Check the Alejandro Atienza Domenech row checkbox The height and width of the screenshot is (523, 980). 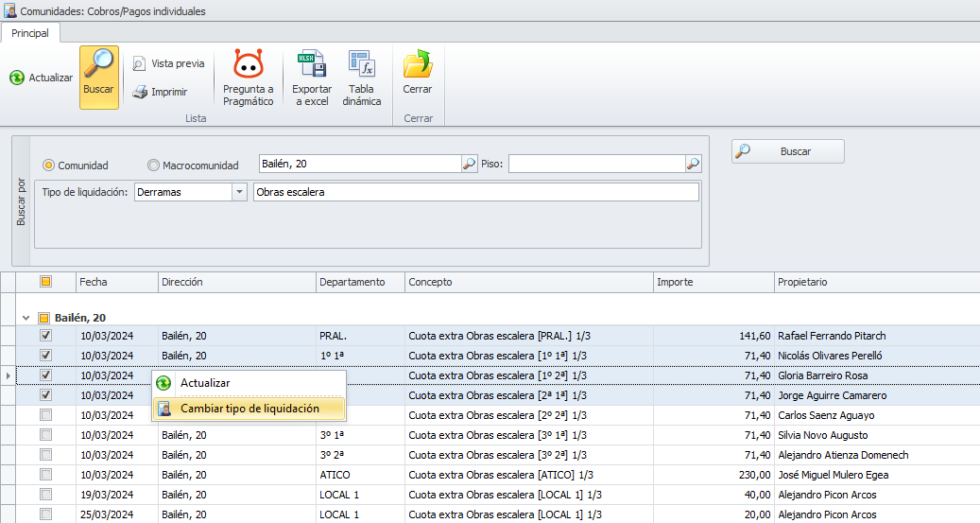pyautogui.click(x=45, y=455)
